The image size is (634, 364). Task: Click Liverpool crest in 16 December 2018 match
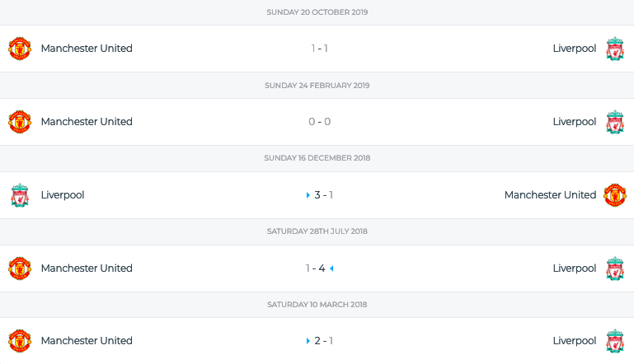click(x=20, y=195)
